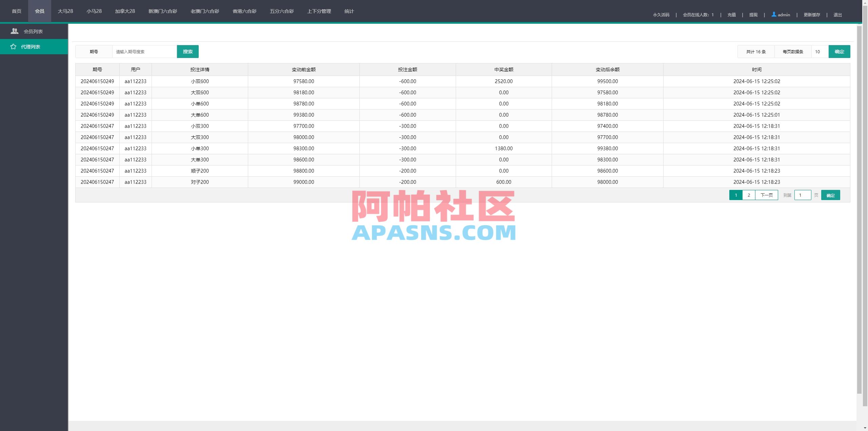Open 上下分管理 from the top navigation
Screen dimensions: 868x431
click(x=319, y=11)
